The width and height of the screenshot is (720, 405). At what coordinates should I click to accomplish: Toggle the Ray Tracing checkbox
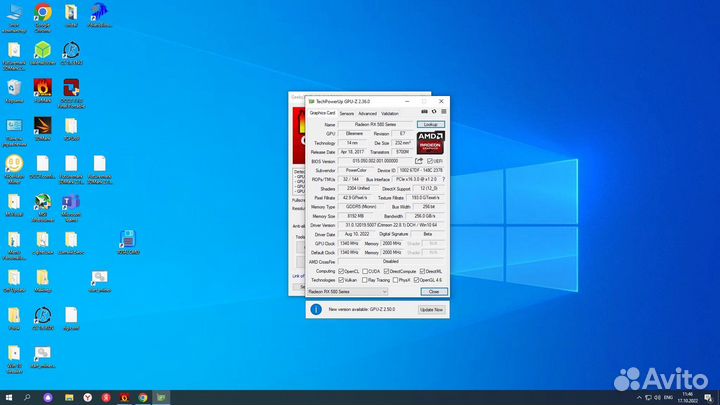coord(365,280)
